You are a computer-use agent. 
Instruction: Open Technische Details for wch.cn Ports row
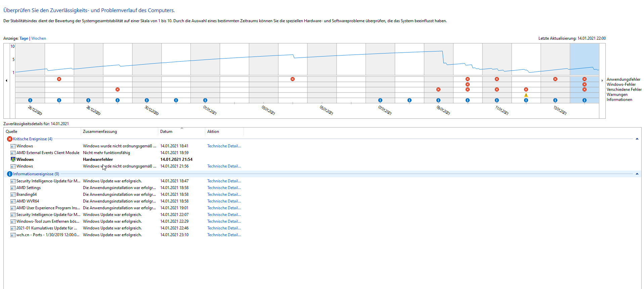point(224,235)
